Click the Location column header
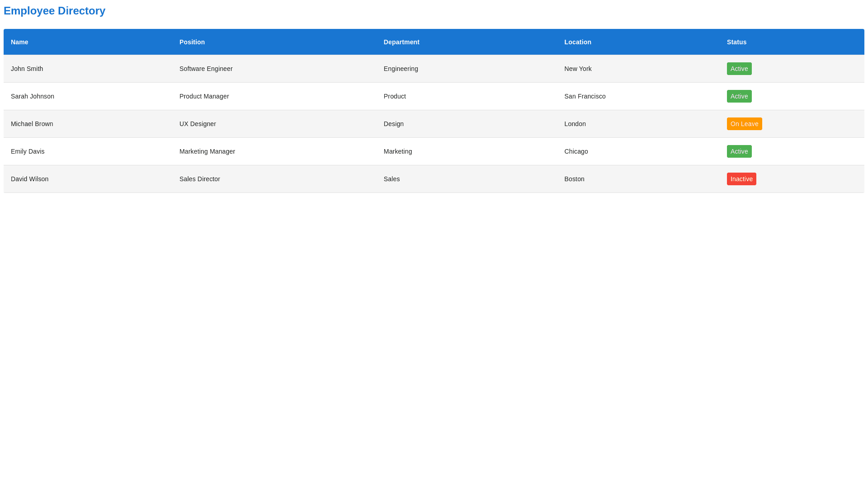 (x=577, y=42)
